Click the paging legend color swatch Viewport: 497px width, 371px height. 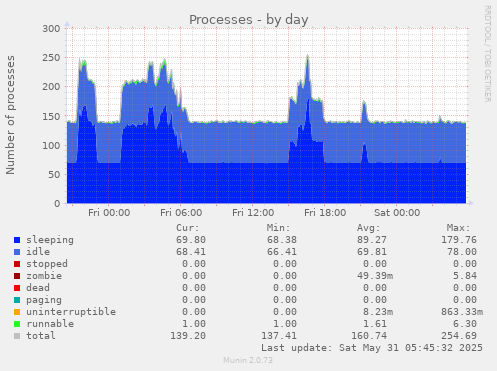click(17, 300)
